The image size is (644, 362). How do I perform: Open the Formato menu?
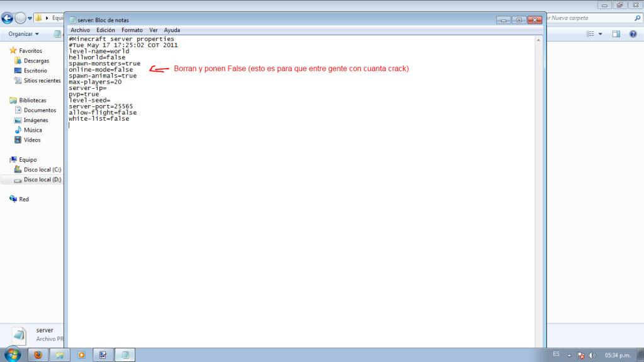tap(132, 30)
